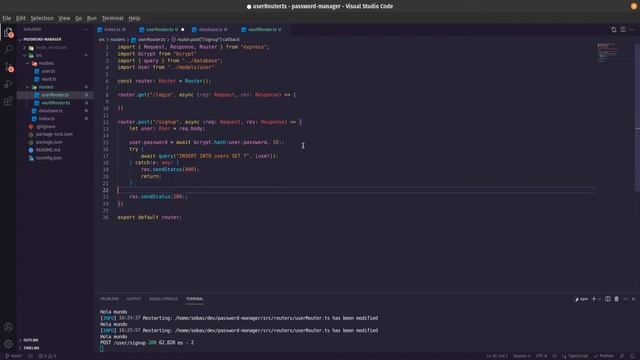This screenshot has width=640, height=360.
Task: Switch to the database.ts editor tab
Action: click(x=212, y=29)
